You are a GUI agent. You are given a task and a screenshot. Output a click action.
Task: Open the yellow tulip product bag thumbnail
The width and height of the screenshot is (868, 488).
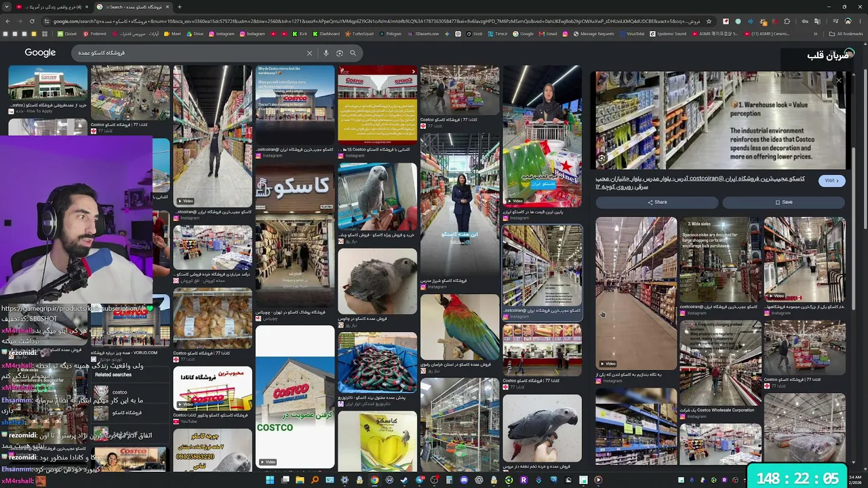click(377, 441)
